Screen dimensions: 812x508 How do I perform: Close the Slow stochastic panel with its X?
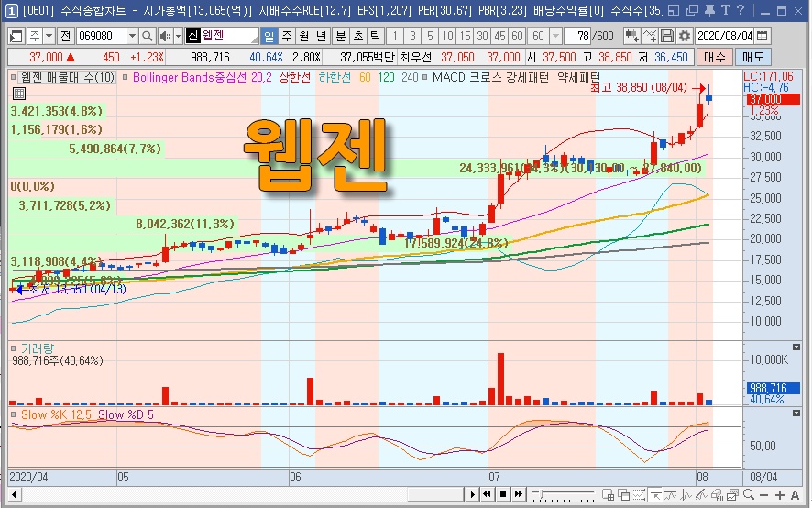coord(796,414)
